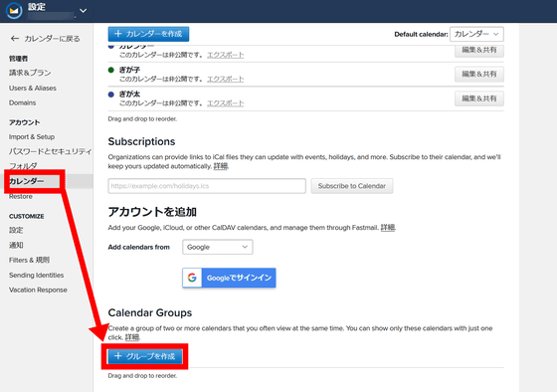Click the アカウントを追加 heading
Viewport: 557px width, 392px height.
click(152, 212)
